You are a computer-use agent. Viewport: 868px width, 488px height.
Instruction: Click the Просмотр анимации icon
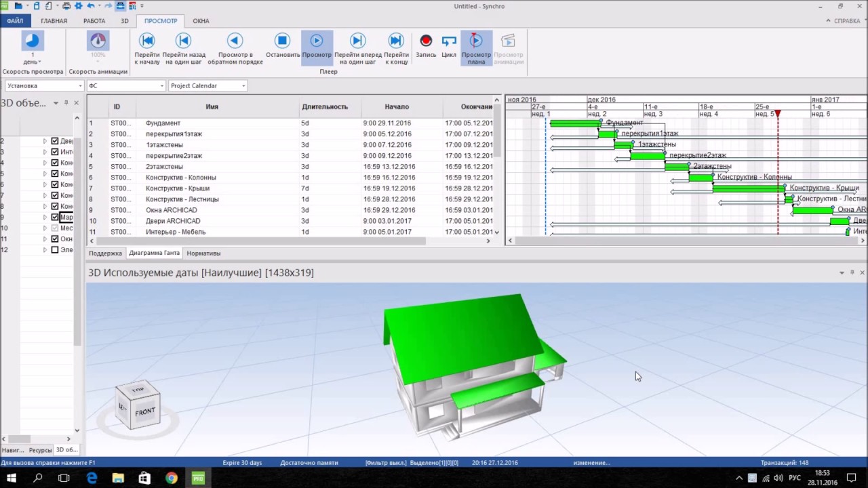(509, 48)
